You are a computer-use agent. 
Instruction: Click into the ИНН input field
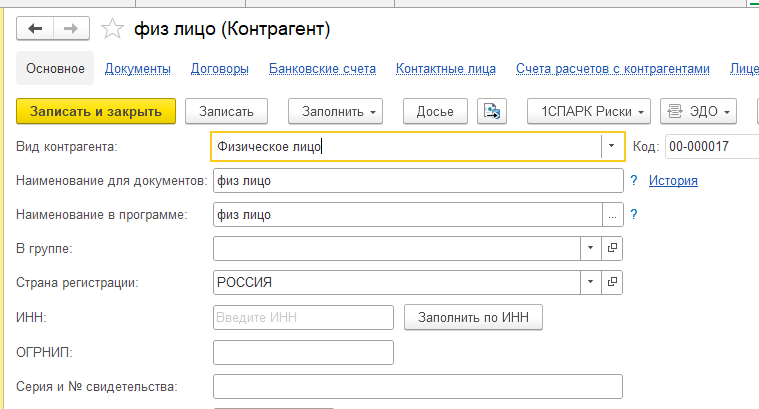point(303,318)
